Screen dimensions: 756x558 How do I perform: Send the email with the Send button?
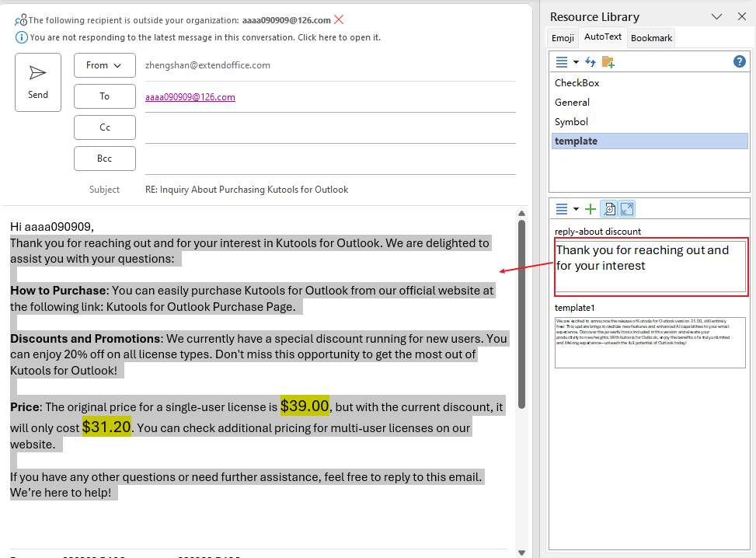[x=38, y=82]
